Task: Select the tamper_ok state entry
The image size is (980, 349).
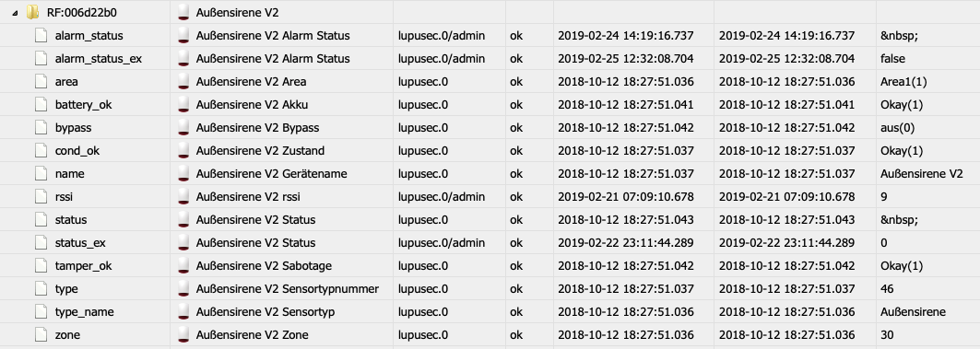Action: pyautogui.click(x=83, y=266)
